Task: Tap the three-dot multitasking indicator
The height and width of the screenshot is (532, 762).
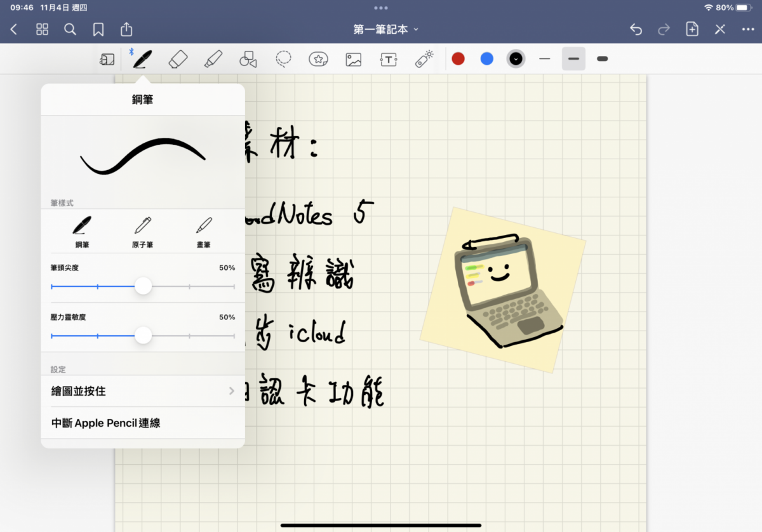Action: [x=381, y=8]
